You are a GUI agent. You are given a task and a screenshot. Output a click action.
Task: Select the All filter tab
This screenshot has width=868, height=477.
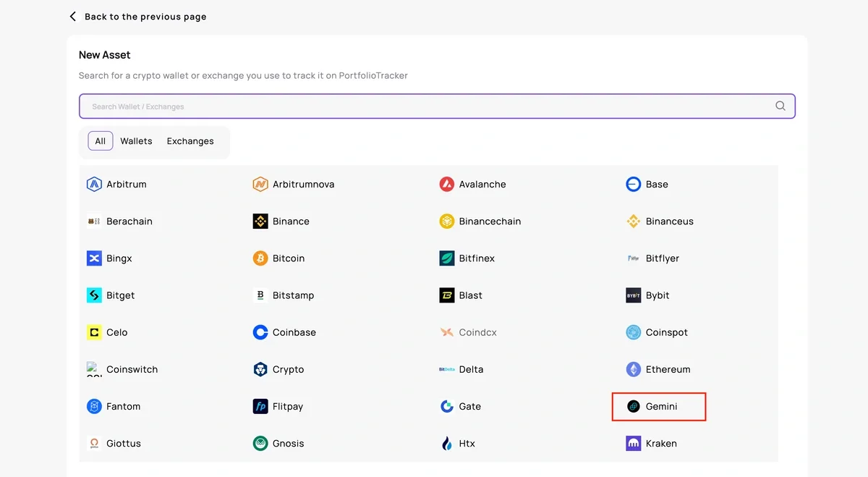tap(101, 141)
